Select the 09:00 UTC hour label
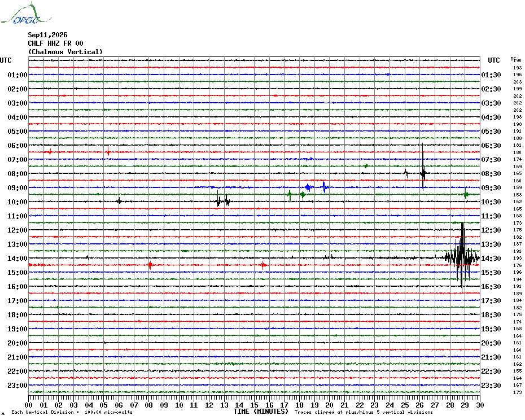This screenshot has height=420, width=525. point(17,187)
